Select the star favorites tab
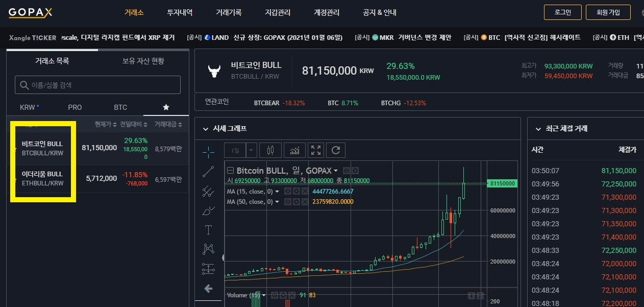Viewport: 644px width, 307px height. click(166, 107)
